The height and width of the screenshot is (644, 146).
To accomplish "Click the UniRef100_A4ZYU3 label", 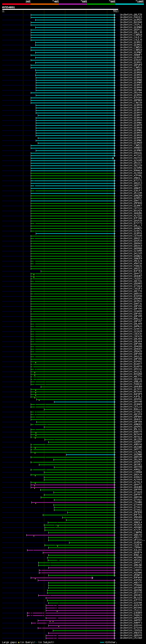I will [131, 158].
